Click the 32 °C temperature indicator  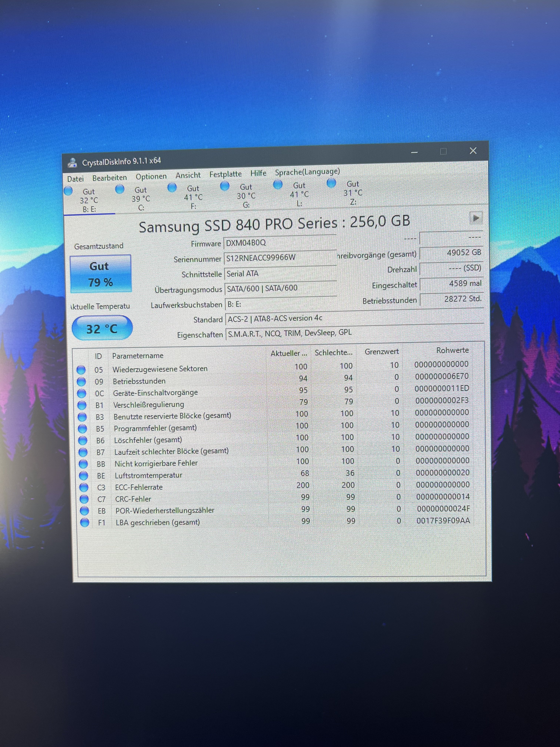click(102, 328)
